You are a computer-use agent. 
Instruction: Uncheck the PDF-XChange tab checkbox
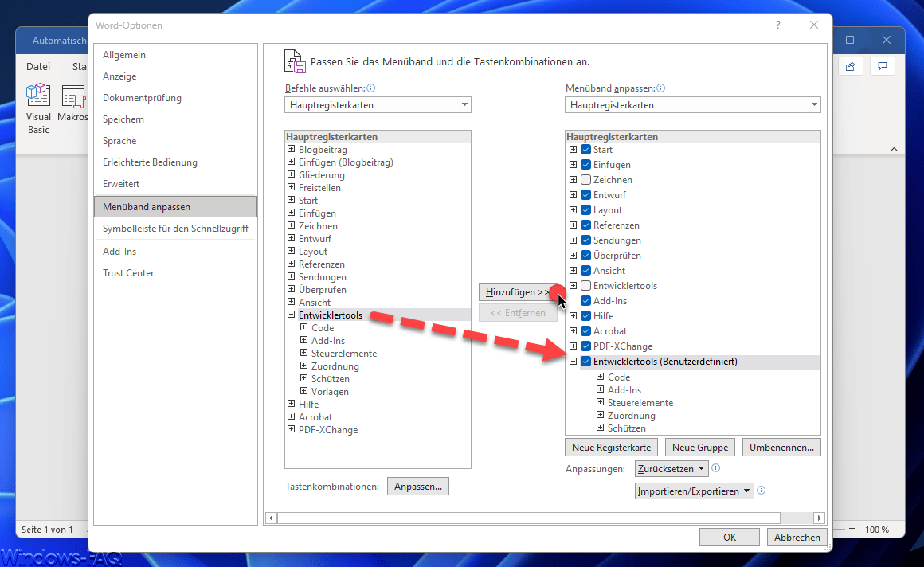[585, 346]
